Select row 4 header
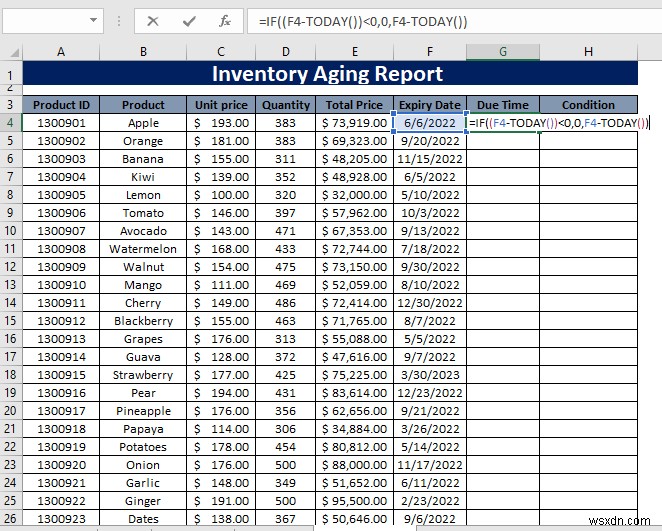This screenshot has width=662, height=531. point(11,123)
